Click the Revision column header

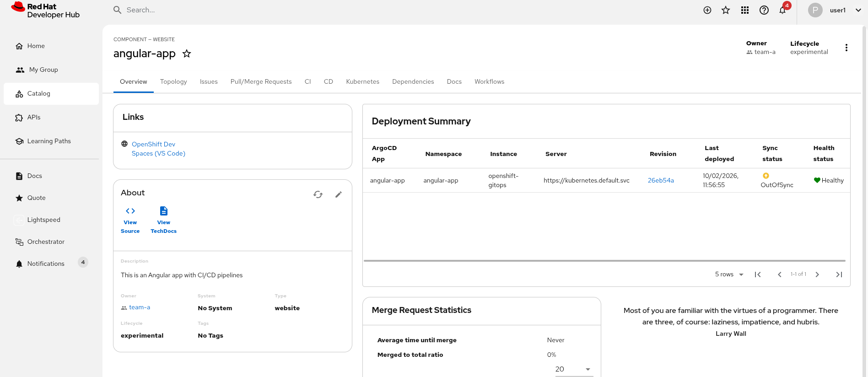click(x=663, y=154)
